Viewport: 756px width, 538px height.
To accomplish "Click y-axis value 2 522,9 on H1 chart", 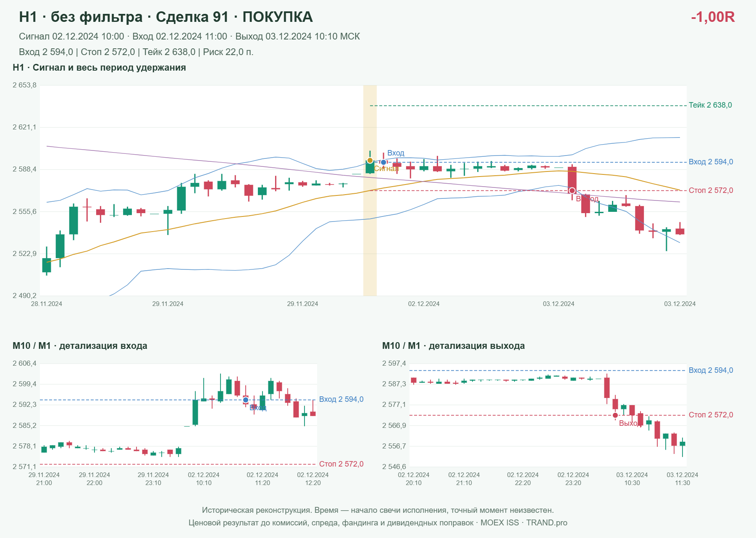I will (x=24, y=254).
